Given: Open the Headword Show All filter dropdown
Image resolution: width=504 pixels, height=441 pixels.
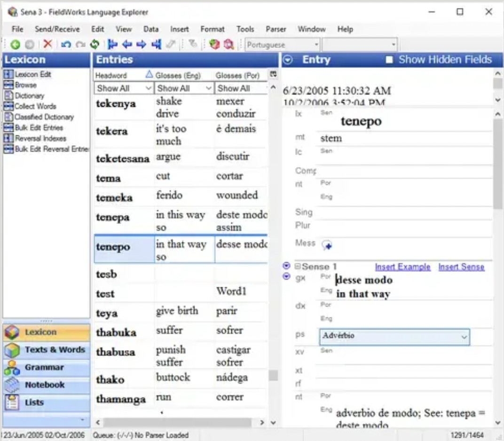Looking at the screenshot, I should pos(148,88).
